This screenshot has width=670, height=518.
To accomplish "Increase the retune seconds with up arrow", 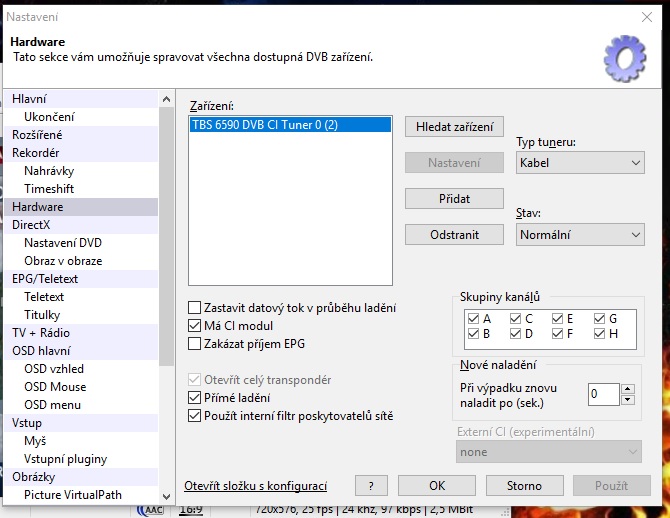I will pyautogui.click(x=628, y=388).
